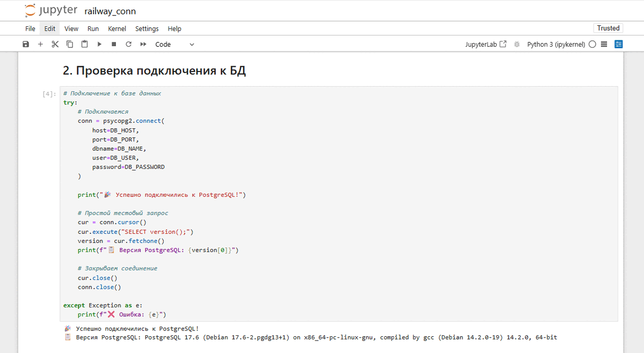Open notebook in JupyterLab link
644x353 pixels.
[486, 44]
